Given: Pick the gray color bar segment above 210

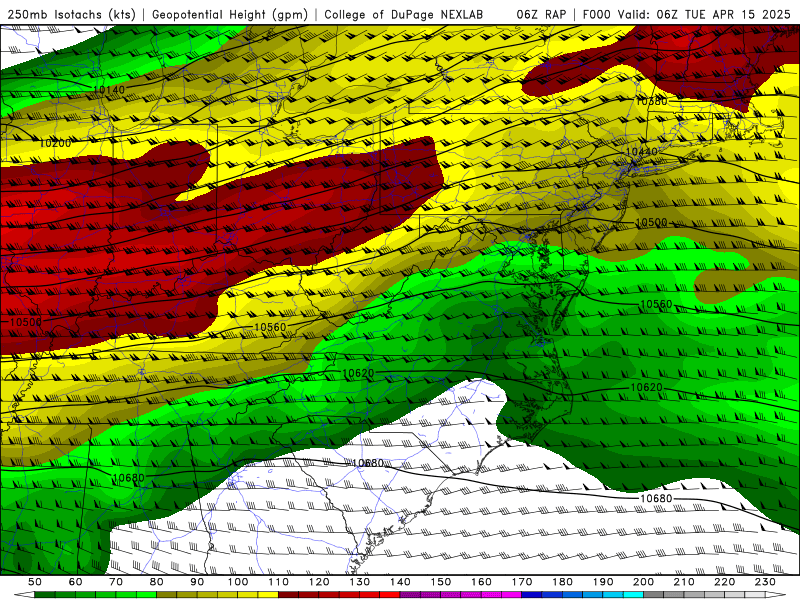Looking at the screenshot, I should (x=694, y=595).
